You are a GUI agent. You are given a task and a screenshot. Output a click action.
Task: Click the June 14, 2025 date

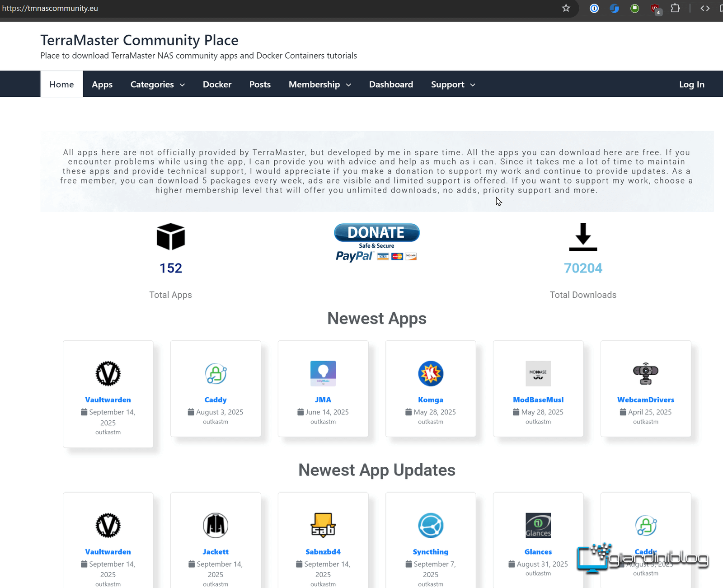pyautogui.click(x=327, y=412)
